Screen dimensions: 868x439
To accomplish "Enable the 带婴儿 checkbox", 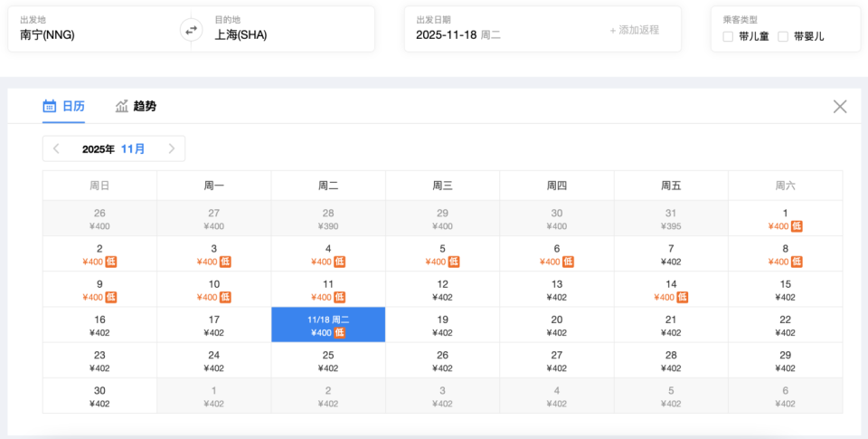I will click(783, 36).
